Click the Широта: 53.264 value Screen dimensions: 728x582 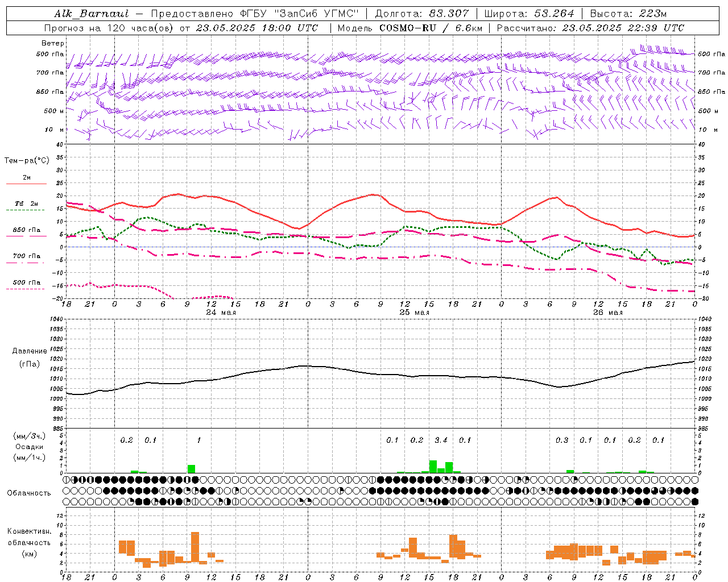[x=530, y=14]
